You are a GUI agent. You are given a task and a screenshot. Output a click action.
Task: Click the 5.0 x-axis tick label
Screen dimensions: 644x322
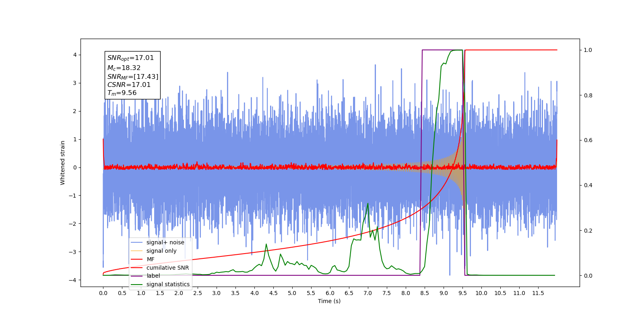pyautogui.click(x=292, y=293)
